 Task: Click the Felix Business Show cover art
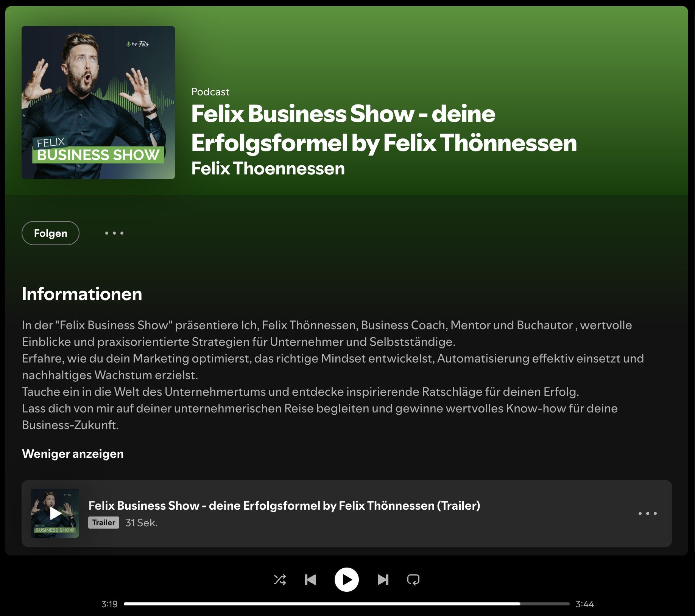pyautogui.click(x=98, y=103)
